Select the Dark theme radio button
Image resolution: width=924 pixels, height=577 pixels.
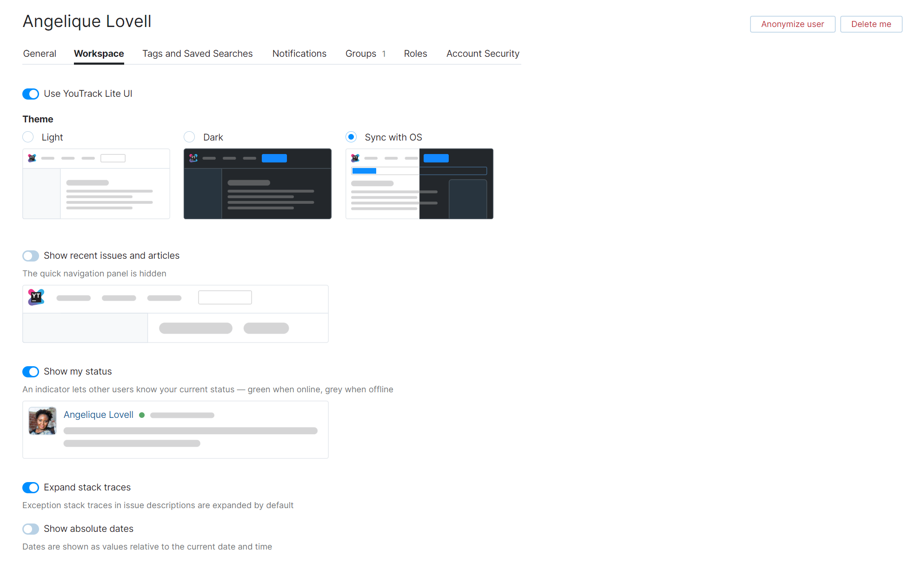click(189, 137)
